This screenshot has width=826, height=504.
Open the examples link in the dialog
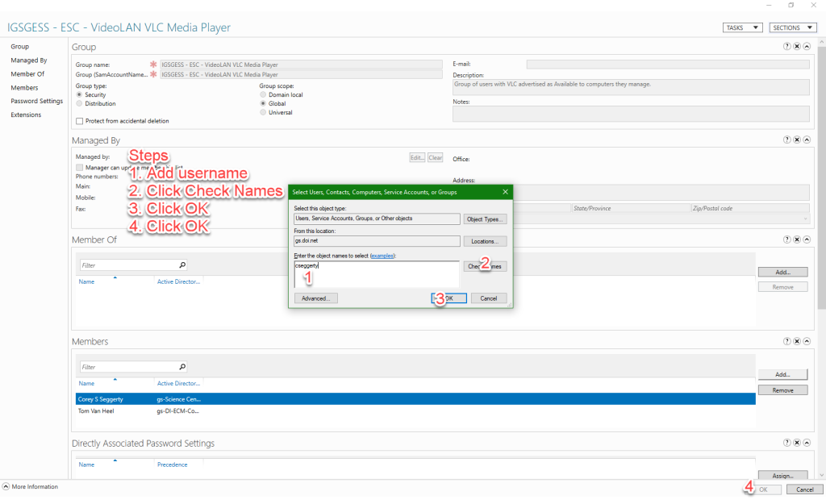[382, 256]
